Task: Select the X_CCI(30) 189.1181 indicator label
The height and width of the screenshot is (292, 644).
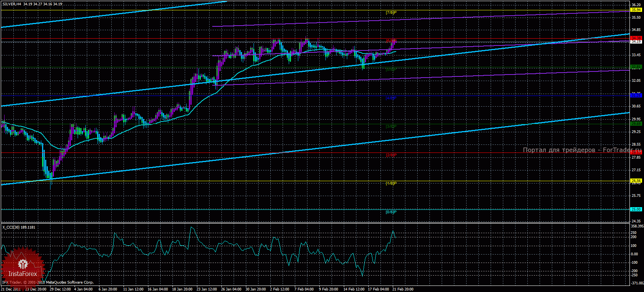Action: (19, 227)
